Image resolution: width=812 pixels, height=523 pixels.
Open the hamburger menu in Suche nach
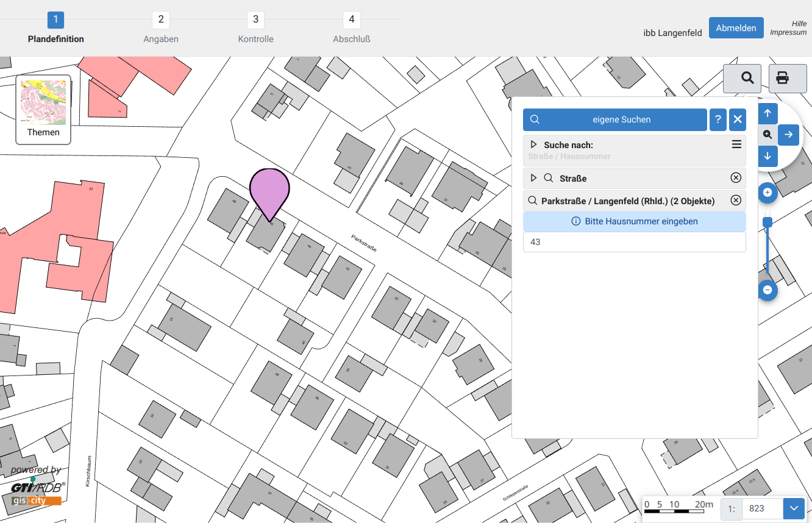[736, 144]
